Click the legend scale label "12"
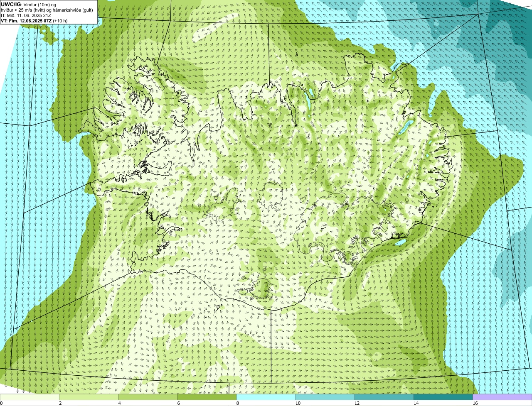Screen dimensions: 532x406 (x=357, y=403)
